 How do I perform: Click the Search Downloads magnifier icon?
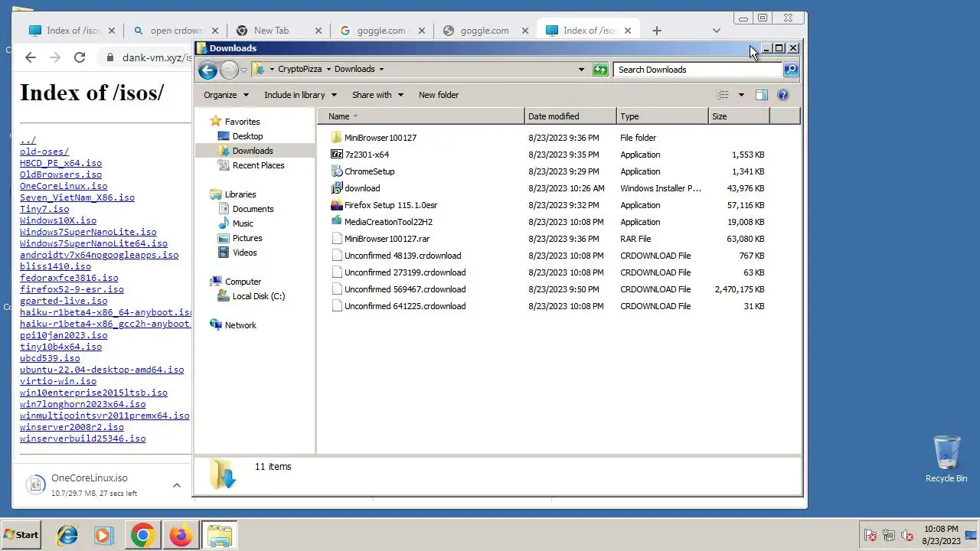pyautogui.click(x=791, y=70)
